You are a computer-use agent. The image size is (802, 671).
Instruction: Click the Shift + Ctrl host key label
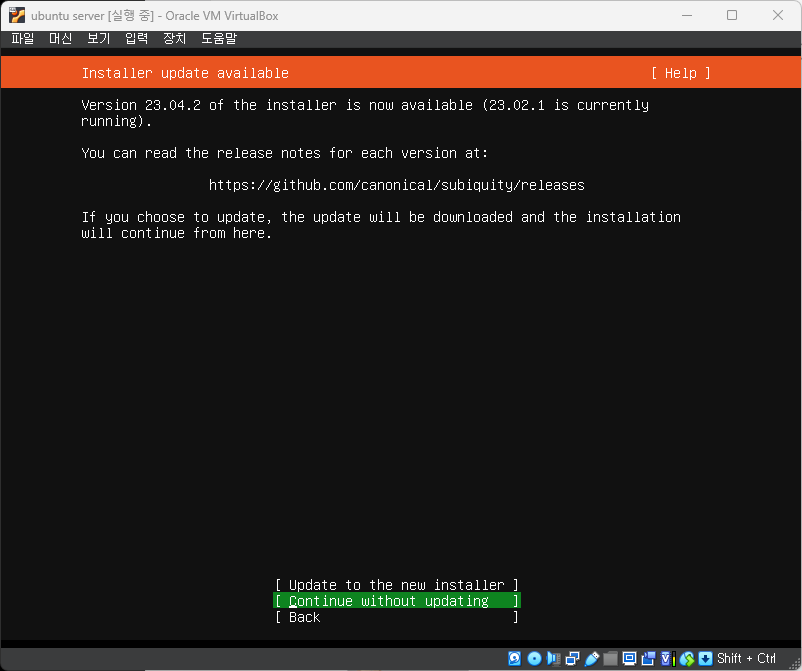point(746,658)
